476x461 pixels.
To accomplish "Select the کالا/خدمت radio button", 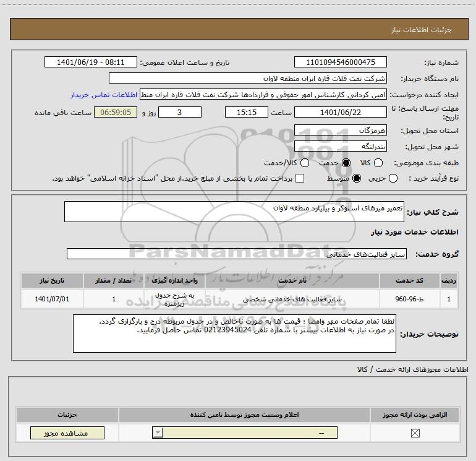I will coord(305,163).
